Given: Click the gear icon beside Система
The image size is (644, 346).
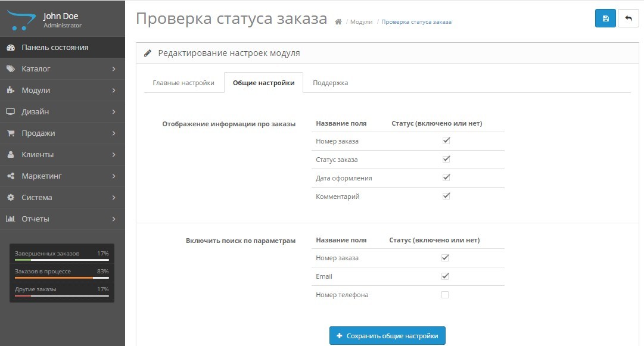Looking at the screenshot, I should point(11,198).
